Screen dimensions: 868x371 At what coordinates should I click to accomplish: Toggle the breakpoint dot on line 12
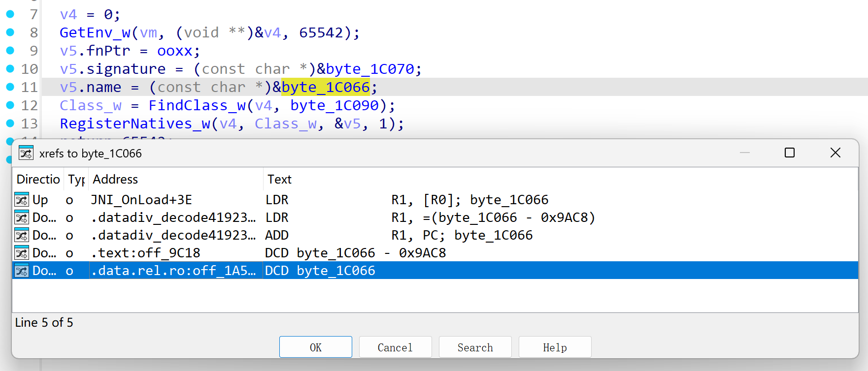pyautogui.click(x=10, y=105)
